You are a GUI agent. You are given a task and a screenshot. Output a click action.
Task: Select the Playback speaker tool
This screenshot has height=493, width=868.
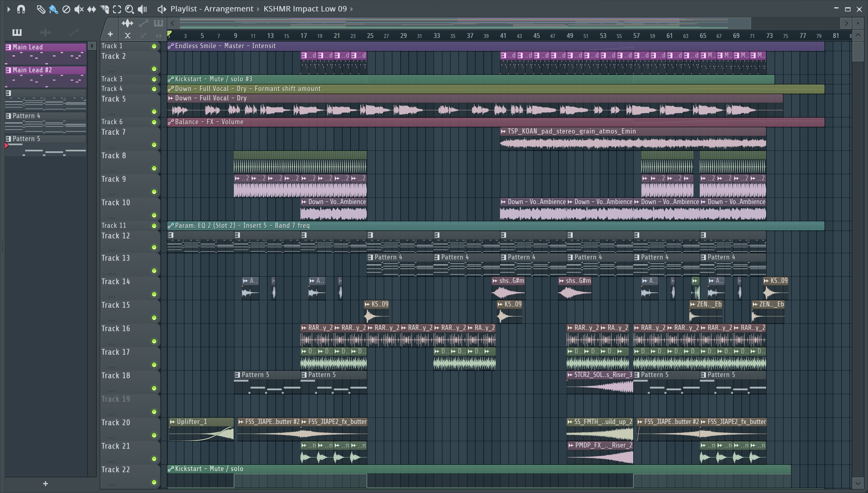click(x=143, y=9)
